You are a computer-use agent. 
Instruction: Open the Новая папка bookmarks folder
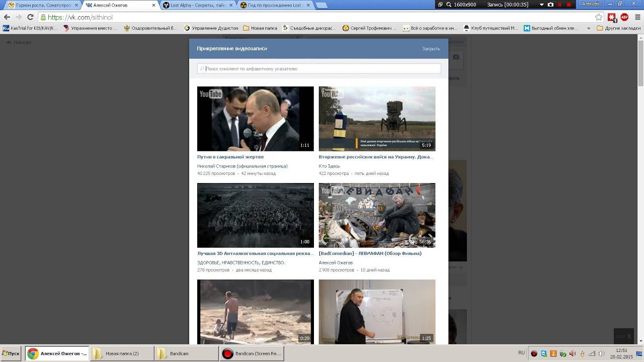click(260, 28)
